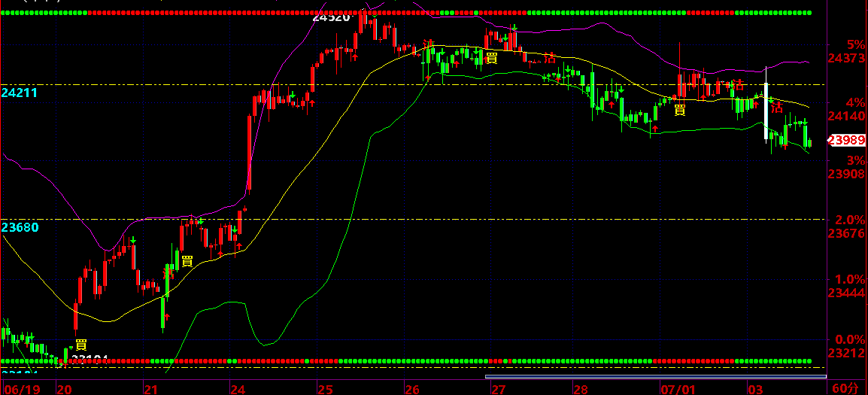868x395 pixels.
Task: Click the 0.0% label on price axis
Action: (850, 339)
